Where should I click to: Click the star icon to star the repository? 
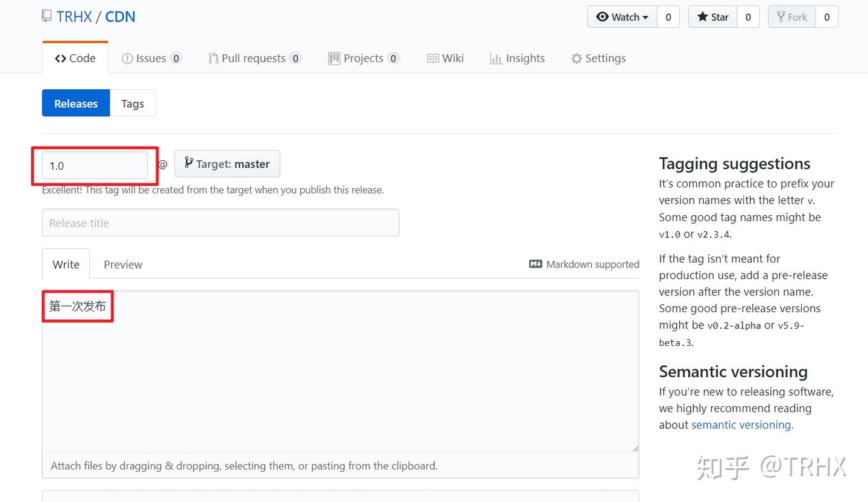pos(704,17)
